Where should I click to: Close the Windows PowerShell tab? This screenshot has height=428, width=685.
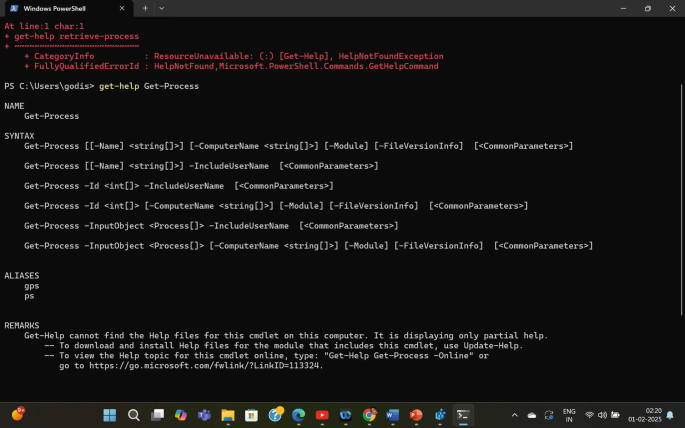coord(123,8)
